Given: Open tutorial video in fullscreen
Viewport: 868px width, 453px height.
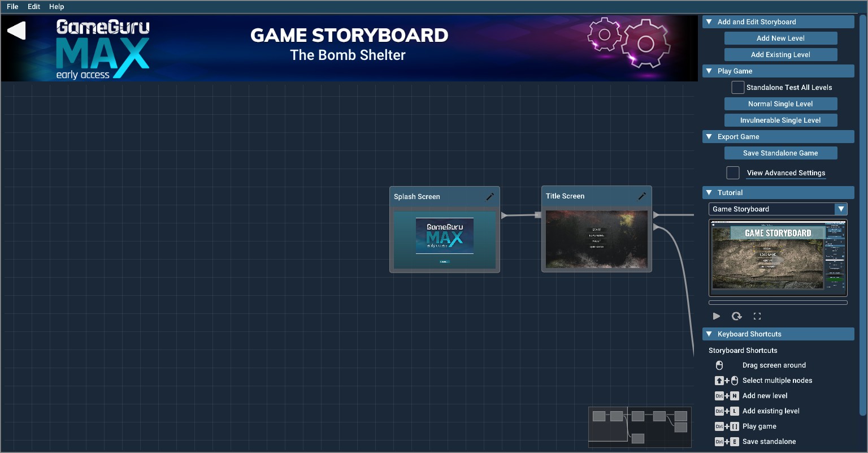Looking at the screenshot, I should (757, 316).
